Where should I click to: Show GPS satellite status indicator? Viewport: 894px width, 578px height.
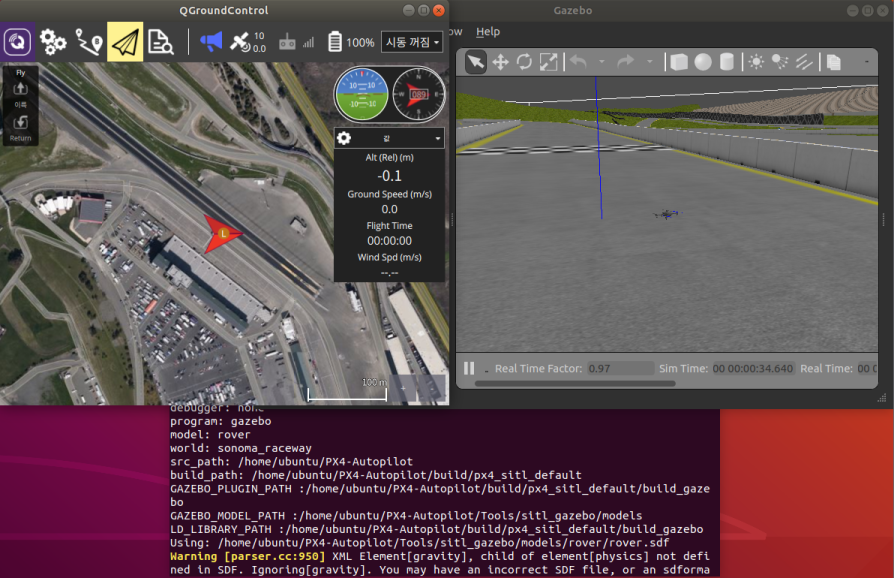tap(248, 42)
